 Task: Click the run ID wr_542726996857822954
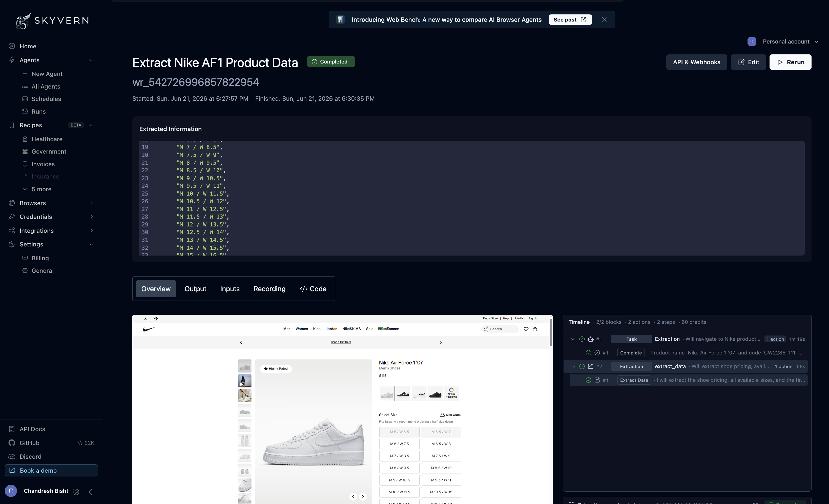click(x=195, y=82)
